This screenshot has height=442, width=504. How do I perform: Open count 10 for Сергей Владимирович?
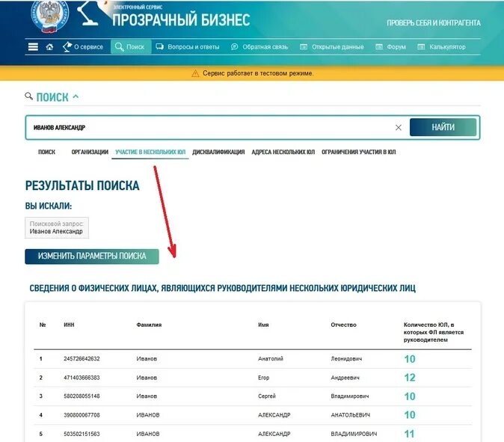pos(410,396)
